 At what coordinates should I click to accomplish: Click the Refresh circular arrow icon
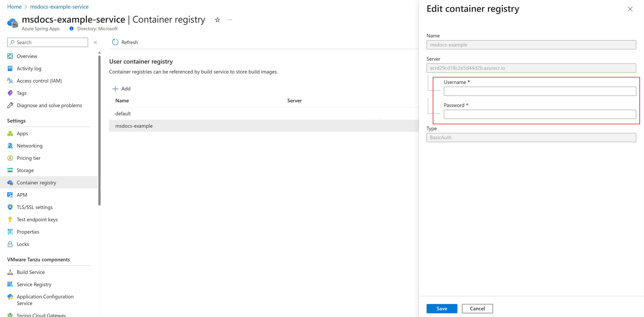click(115, 42)
